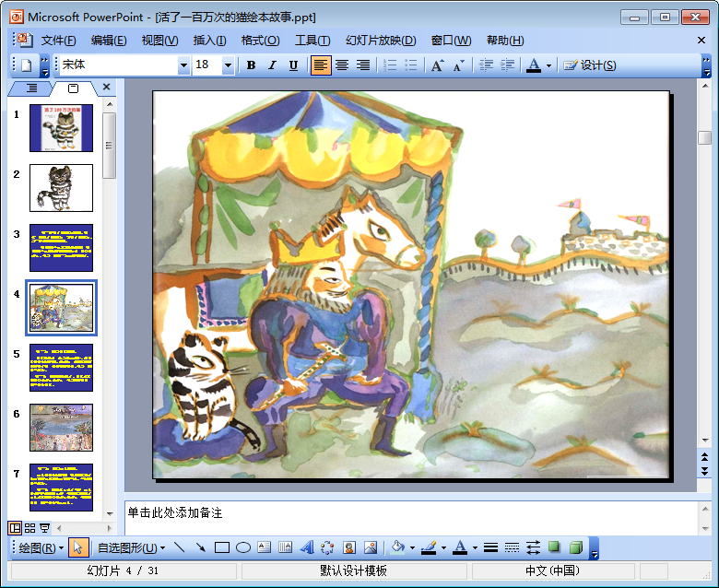Open the 工具(T) menu

tap(312, 41)
